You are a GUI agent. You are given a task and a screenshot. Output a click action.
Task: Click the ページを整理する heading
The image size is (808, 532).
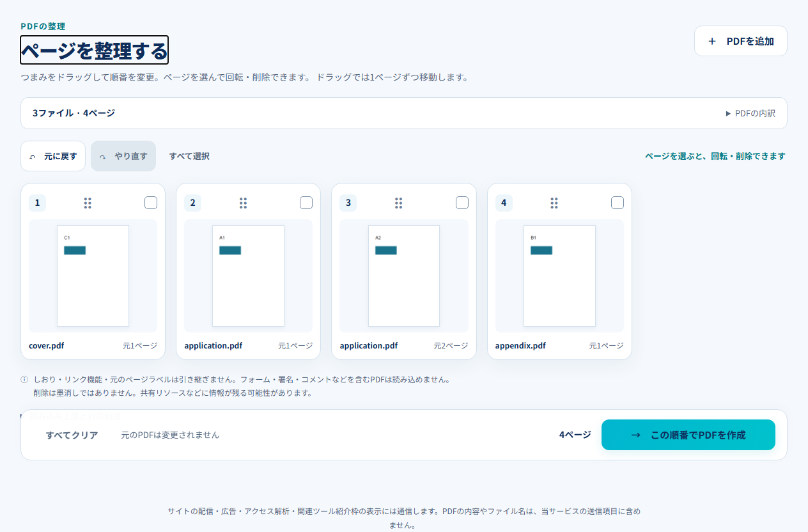(94, 50)
